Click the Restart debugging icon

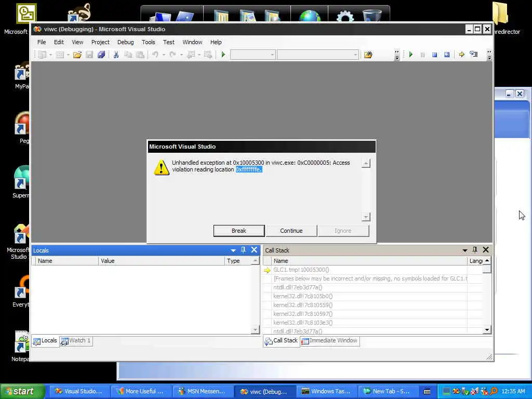447,55
